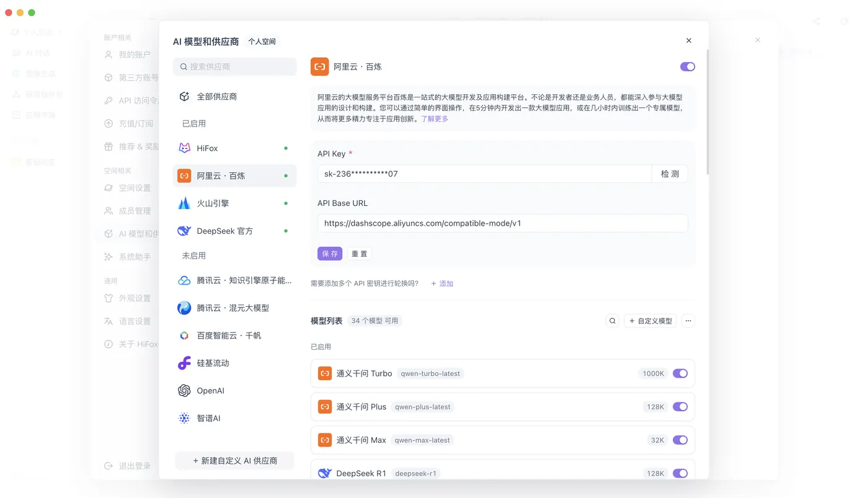Viewport: 868px width, 498px height.
Task: Open 第三方账号 in settings sidebar
Action: tap(131, 78)
